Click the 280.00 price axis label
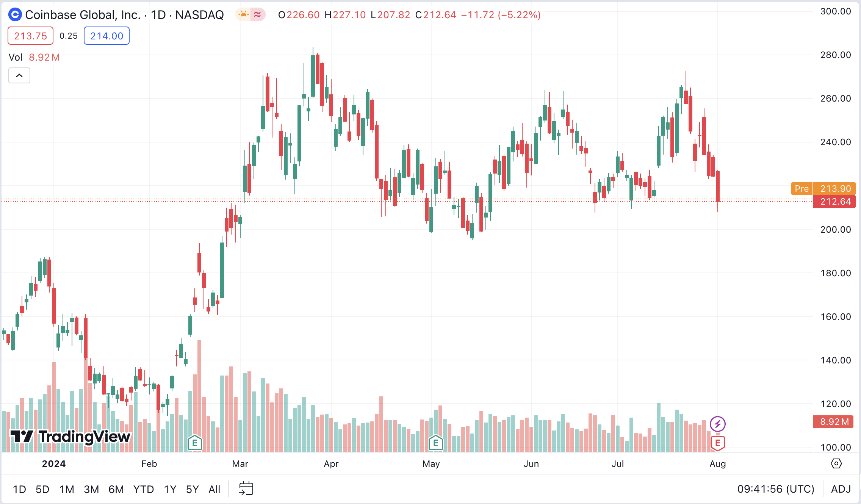The image size is (861, 504). (x=836, y=55)
